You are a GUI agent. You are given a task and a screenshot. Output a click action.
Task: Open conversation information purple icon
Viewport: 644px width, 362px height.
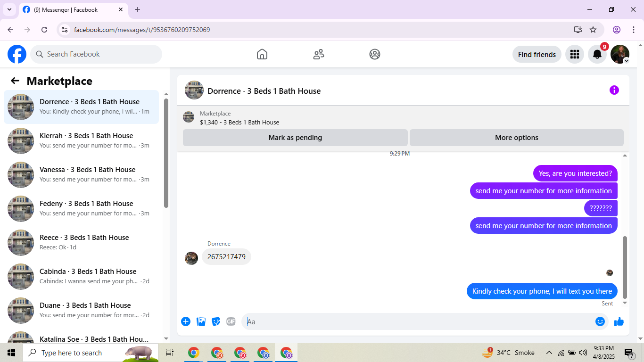coord(614,90)
